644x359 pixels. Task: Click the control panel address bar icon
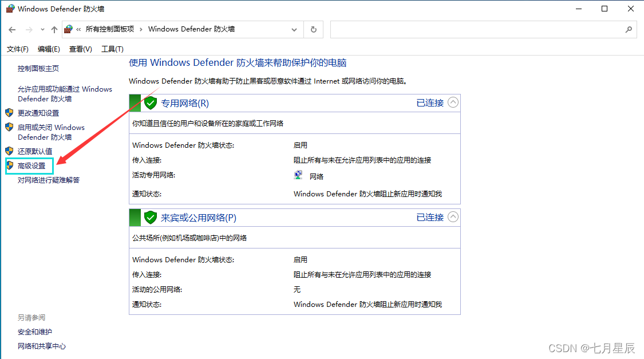(69, 29)
